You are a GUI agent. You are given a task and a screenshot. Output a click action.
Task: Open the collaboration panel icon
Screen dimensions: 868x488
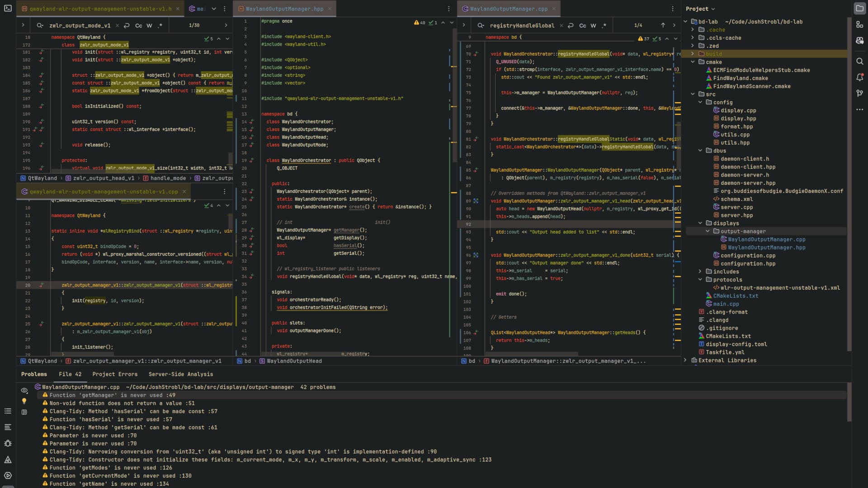coord(860,41)
